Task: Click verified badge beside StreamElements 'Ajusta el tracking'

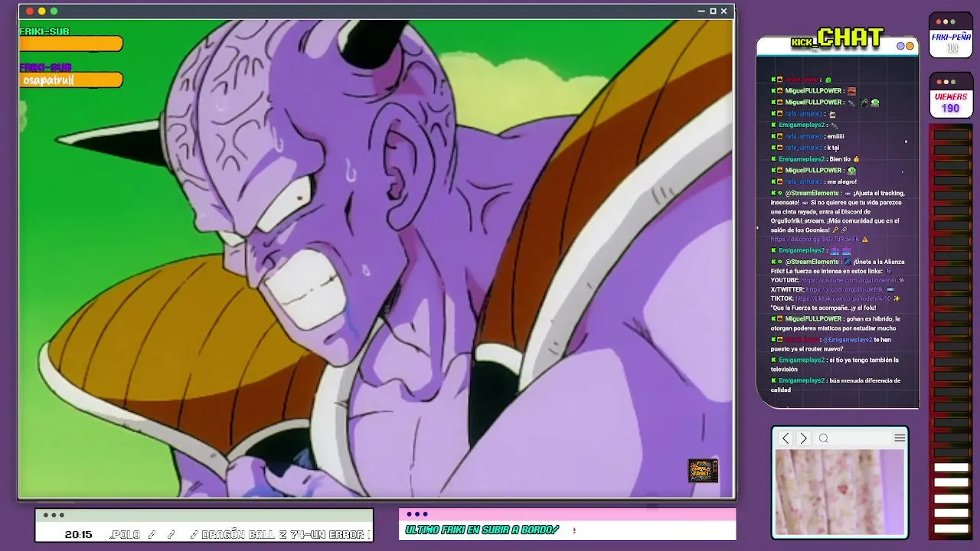Action: (x=780, y=194)
